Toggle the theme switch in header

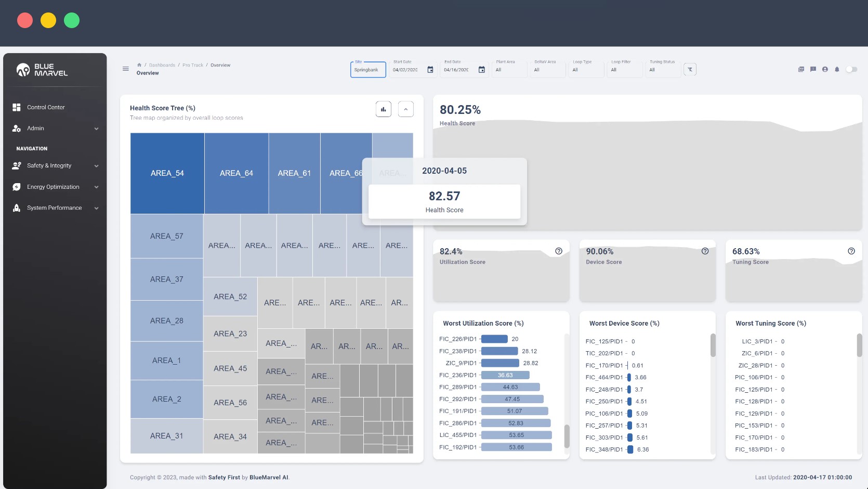tap(851, 69)
